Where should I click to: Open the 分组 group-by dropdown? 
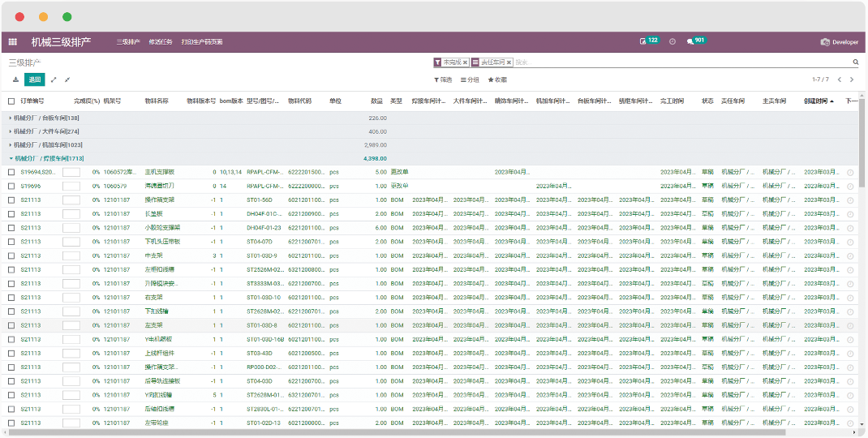[x=470, y=79]
